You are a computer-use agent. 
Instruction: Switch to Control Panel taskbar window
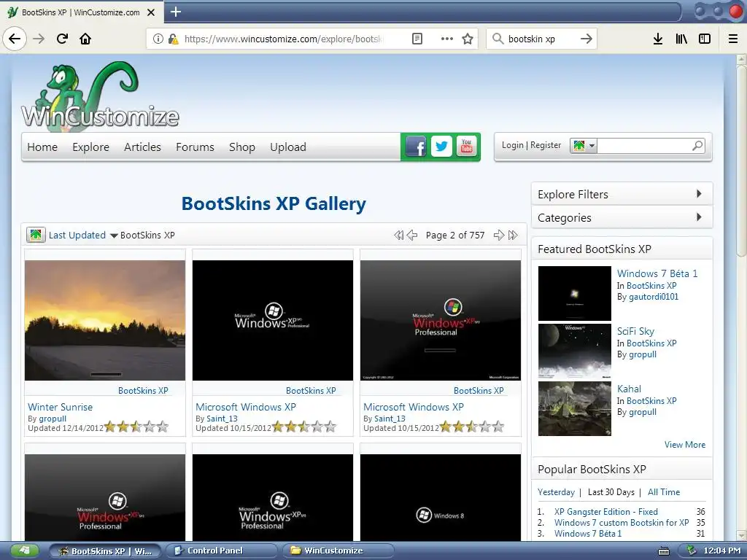point(222,551)
